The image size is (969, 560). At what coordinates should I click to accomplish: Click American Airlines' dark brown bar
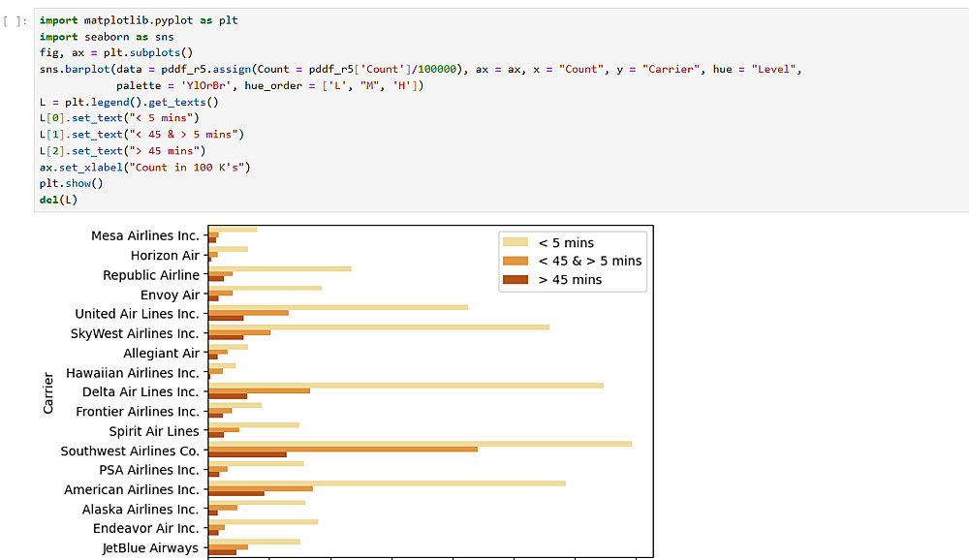point(236,493)
